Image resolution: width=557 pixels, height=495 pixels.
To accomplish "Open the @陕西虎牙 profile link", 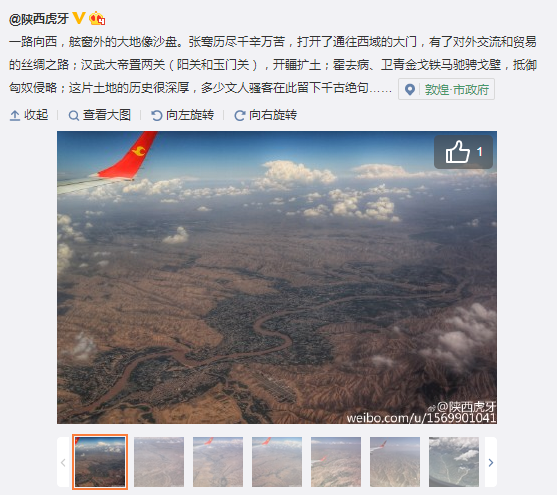I will click(x=39, y=19).
